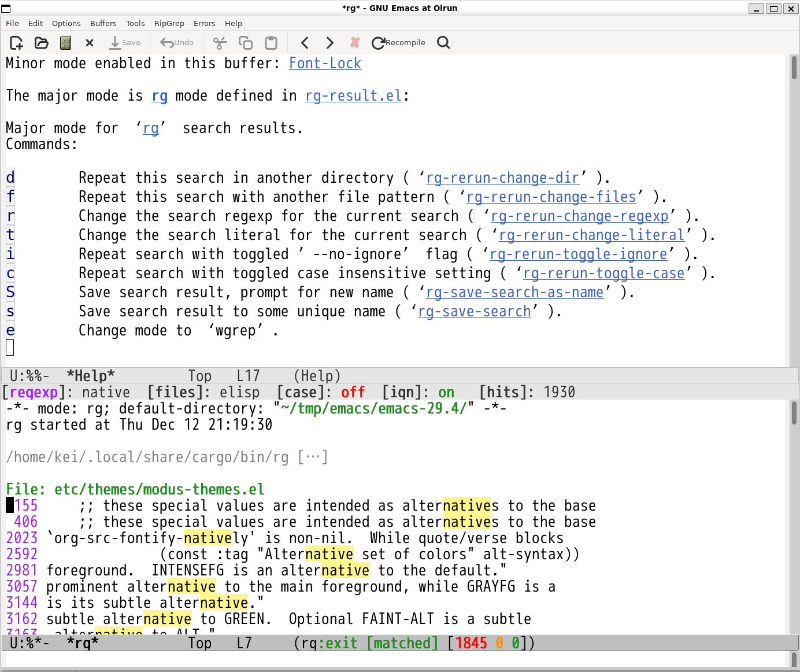Click the Help window scrollbar thumb
This screenshot has width=800, height=672.
tap(794, 67)
